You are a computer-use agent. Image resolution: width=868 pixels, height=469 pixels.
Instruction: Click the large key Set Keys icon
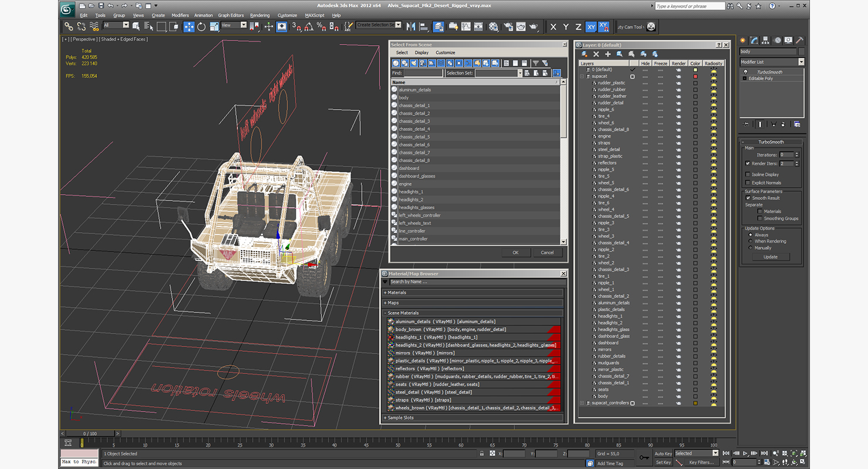tap(645, 458)
